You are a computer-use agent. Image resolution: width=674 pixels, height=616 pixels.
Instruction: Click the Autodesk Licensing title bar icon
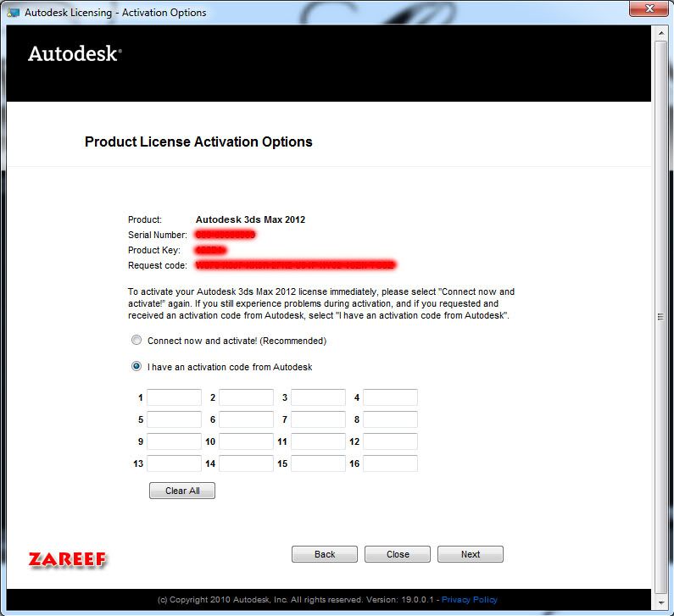point(14,13)
